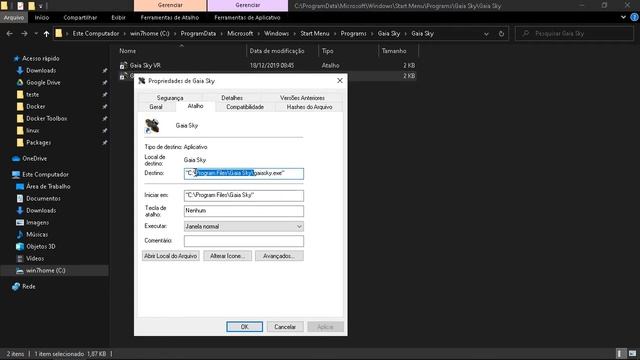Image resolution: width=640 pixels, height=360 pixels.
Task: Open the Executar Janela normal dropdown
Action: [x=244, y=227]
